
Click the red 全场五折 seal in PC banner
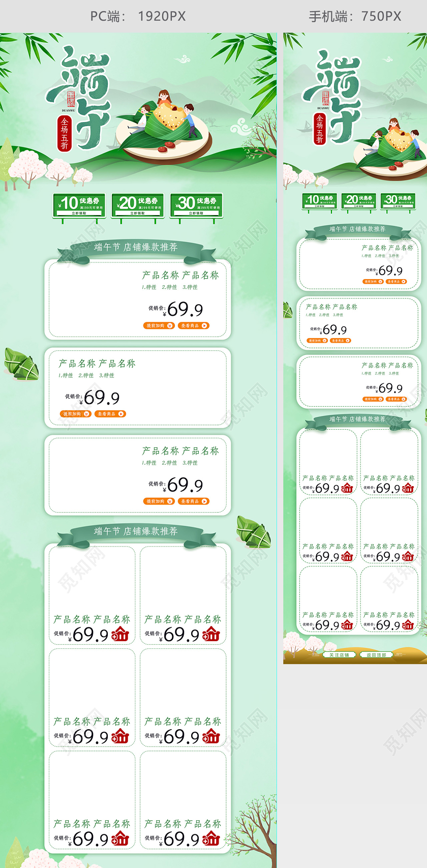(65, 133)
